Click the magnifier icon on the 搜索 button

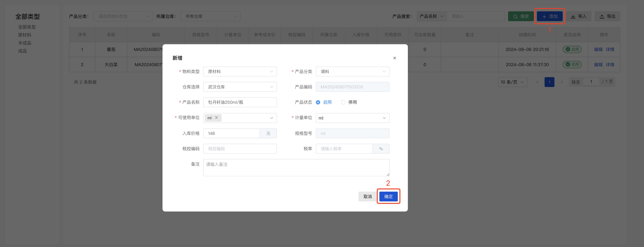pos(515,16)
